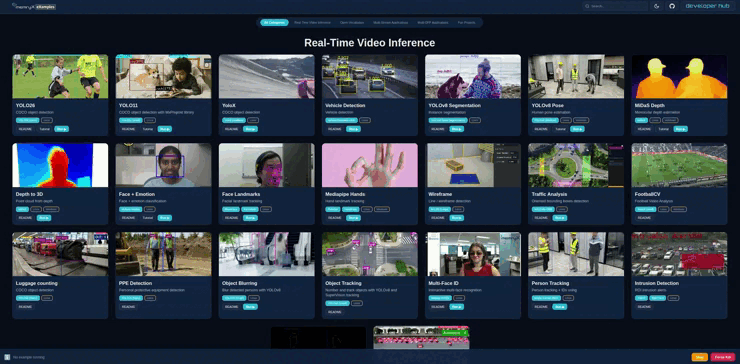Click the 'Wireframe' card title
Screen dimensions: 740x364
click(x=440, y=194)
